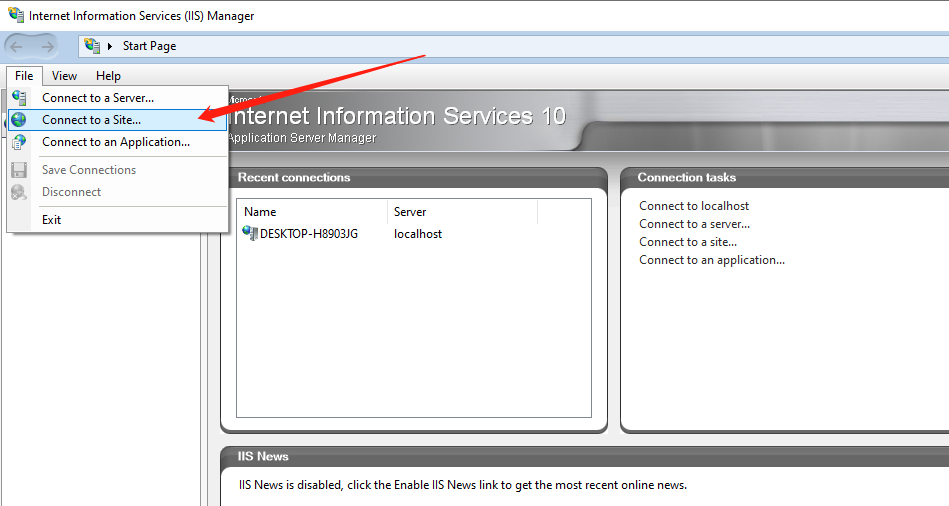Select Connect to a Server menu entry
This screenshot has height=506, width=949.
(98, 98)
